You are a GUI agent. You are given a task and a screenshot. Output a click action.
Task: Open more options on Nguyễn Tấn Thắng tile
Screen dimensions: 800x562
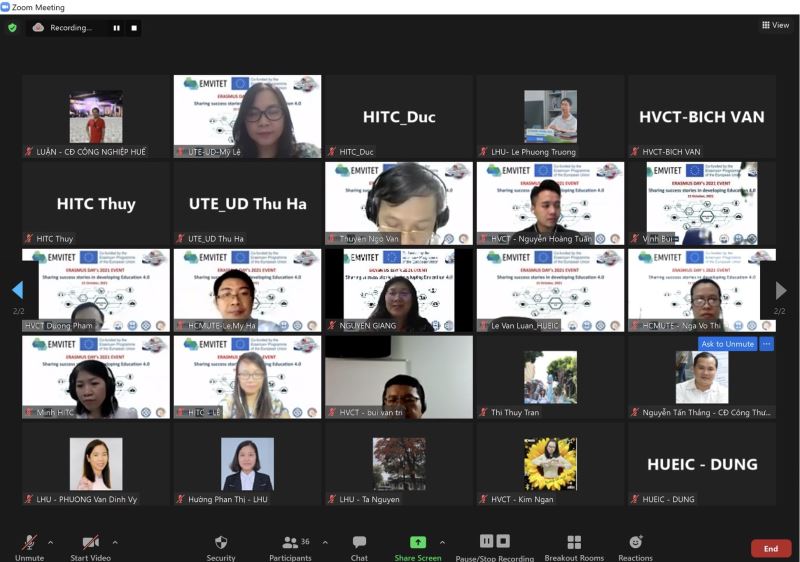(766, 344)
